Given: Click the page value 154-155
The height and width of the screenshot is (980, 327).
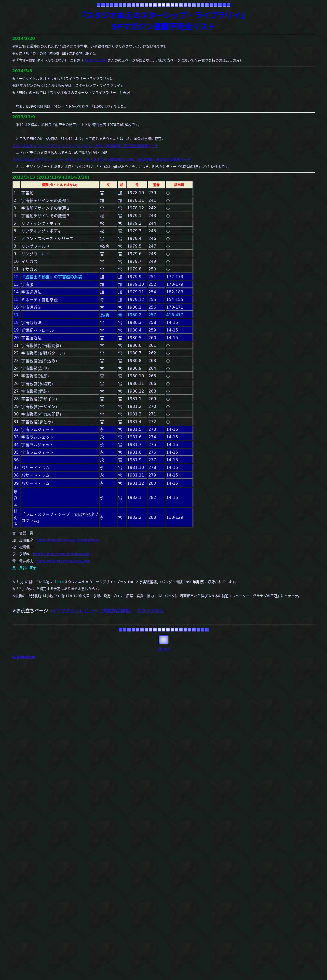Looking at the screenshot, I should coord(179,299).
